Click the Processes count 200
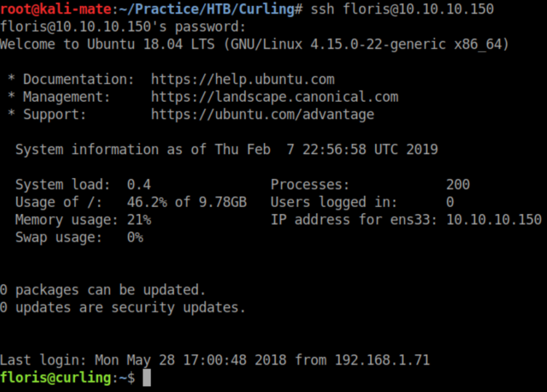 [458, 185]
